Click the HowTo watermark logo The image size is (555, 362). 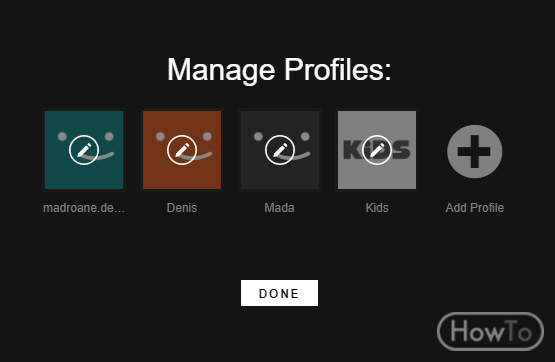pos(491,332)
